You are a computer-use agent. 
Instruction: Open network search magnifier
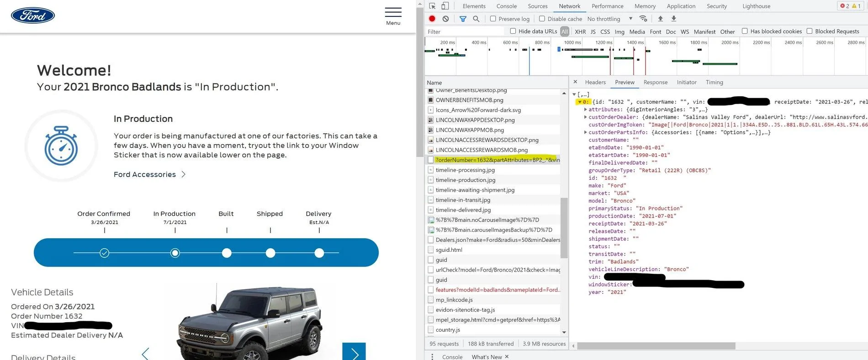[x=476, y=19]
